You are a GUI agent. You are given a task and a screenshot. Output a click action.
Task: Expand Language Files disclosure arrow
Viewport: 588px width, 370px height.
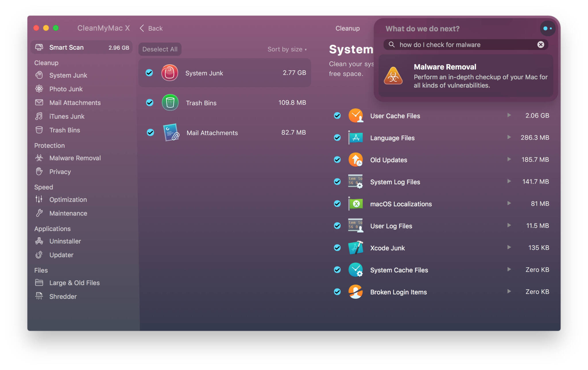509,137
